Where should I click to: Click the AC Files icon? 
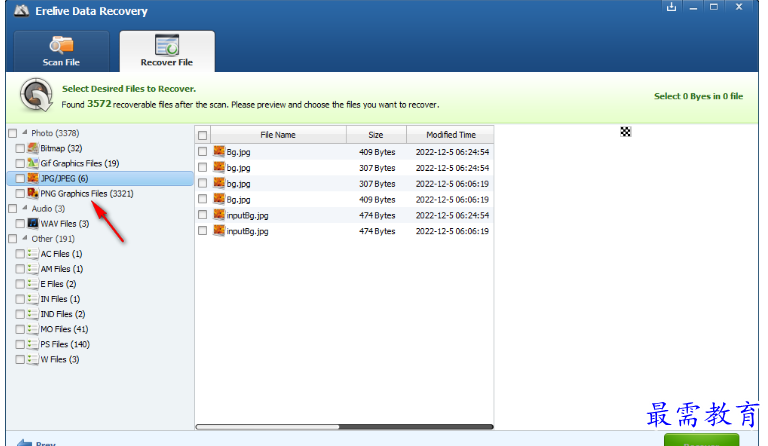pyautogui.click(x=33, y=254)
